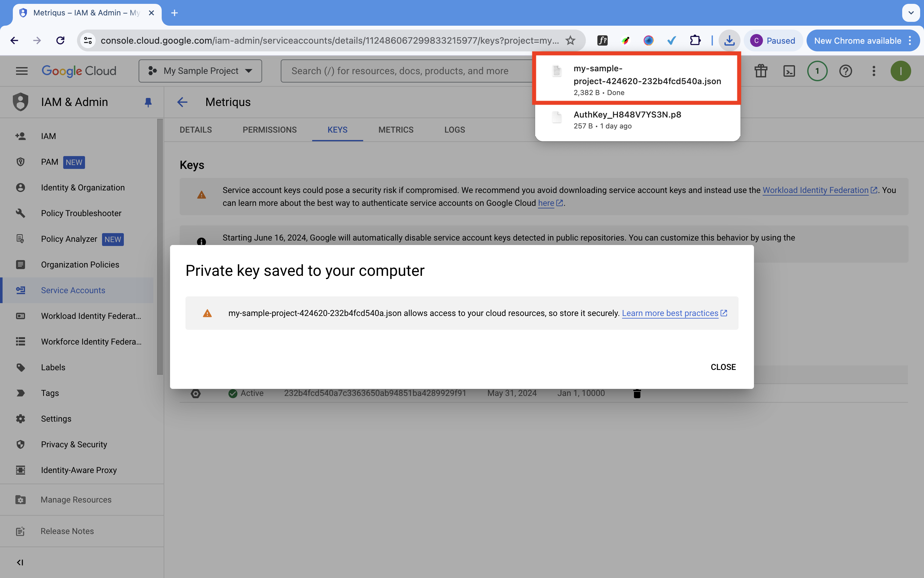
Task: Collapse the sidebar with the bottom arrow
Action: [20, 562]
